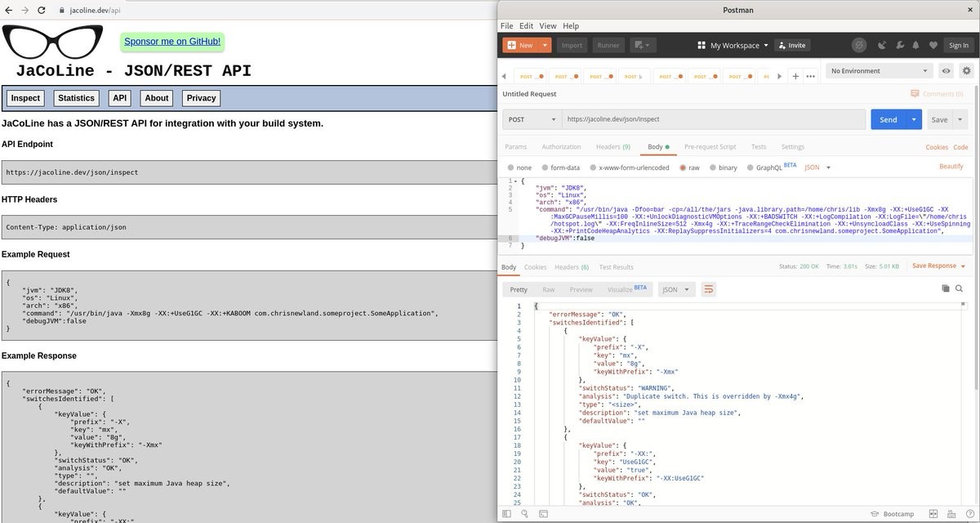980x523 pixels.
Task: Open the Save Response dropdown
Action: (x=939, y=266)
